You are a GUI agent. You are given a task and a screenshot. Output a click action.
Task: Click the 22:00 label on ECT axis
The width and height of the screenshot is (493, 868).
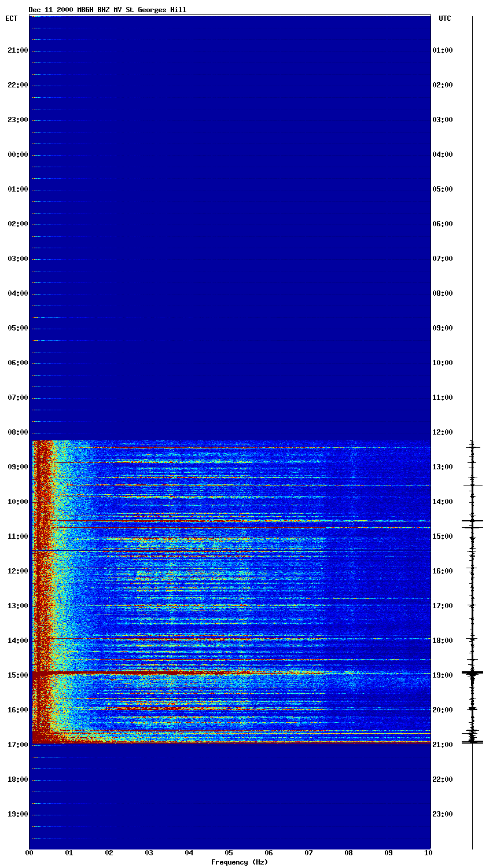(17, 85)
